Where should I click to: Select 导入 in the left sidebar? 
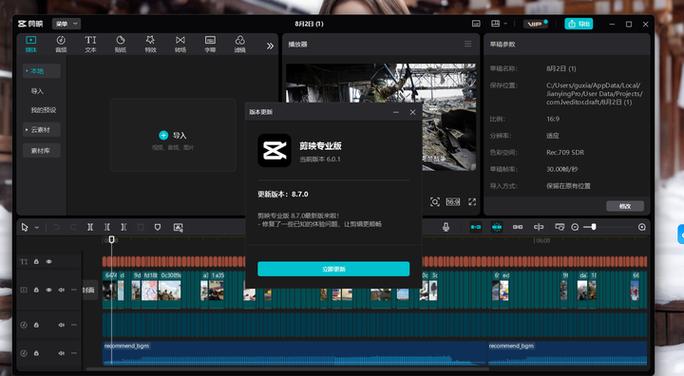click(x=38, y=91)
